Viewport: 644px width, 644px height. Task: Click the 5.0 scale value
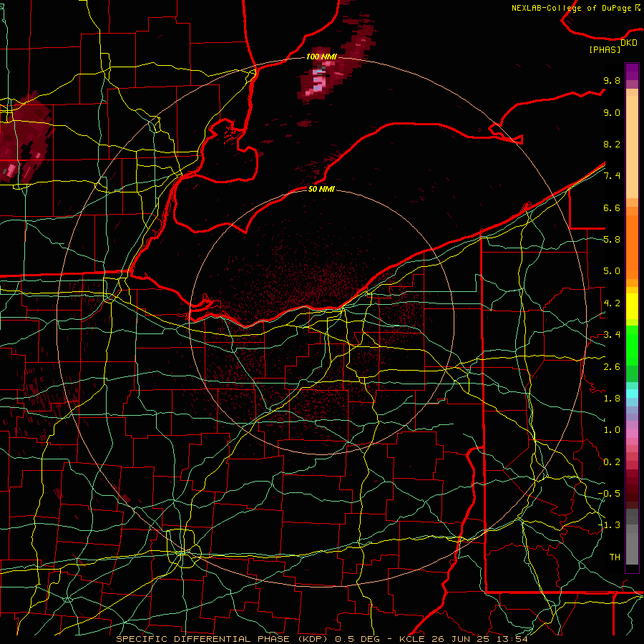612,271
